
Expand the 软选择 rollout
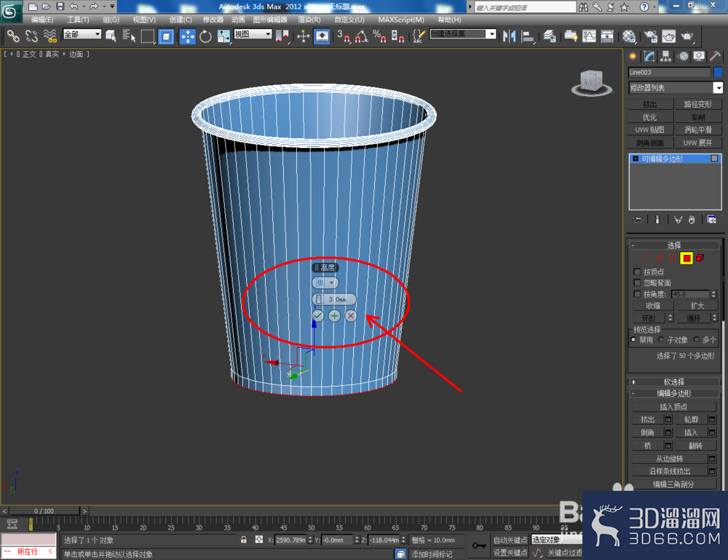[674, 382]
